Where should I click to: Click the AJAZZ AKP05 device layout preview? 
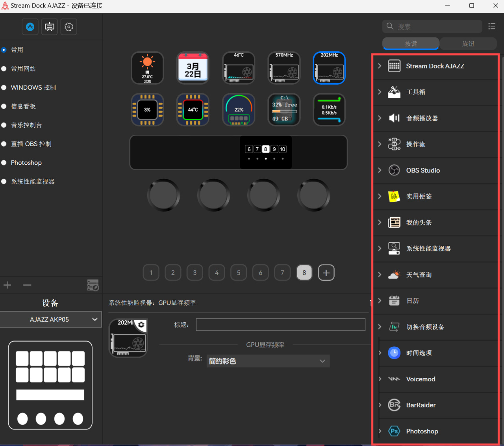[50, 385]
